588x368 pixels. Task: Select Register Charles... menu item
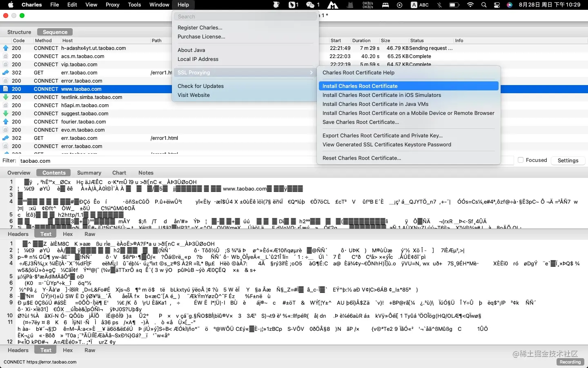tap(245, 27)
